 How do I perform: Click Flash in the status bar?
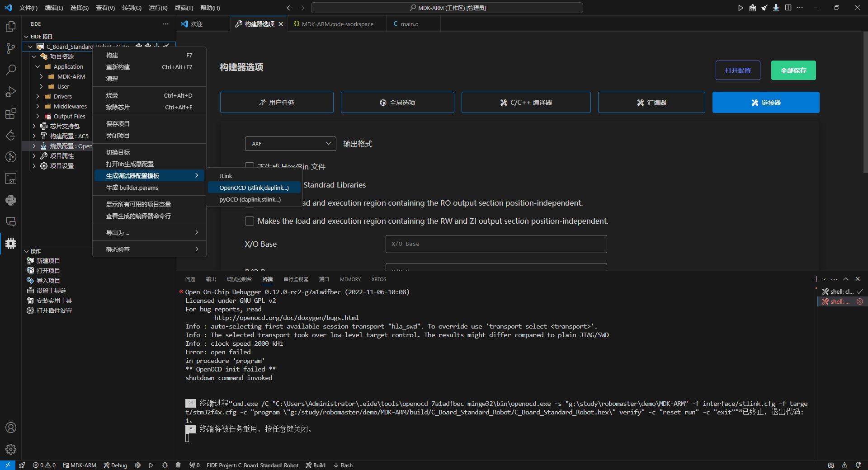point(343,465)
